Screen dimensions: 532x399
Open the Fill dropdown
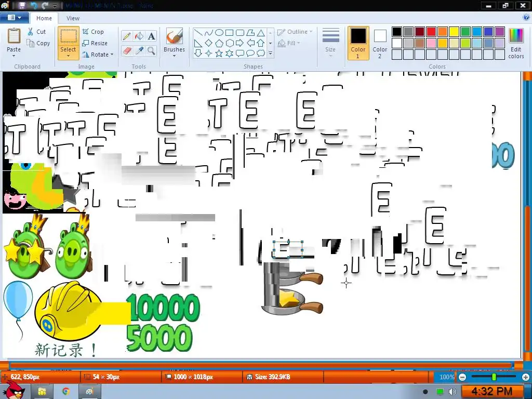click(x=289, y=43)
